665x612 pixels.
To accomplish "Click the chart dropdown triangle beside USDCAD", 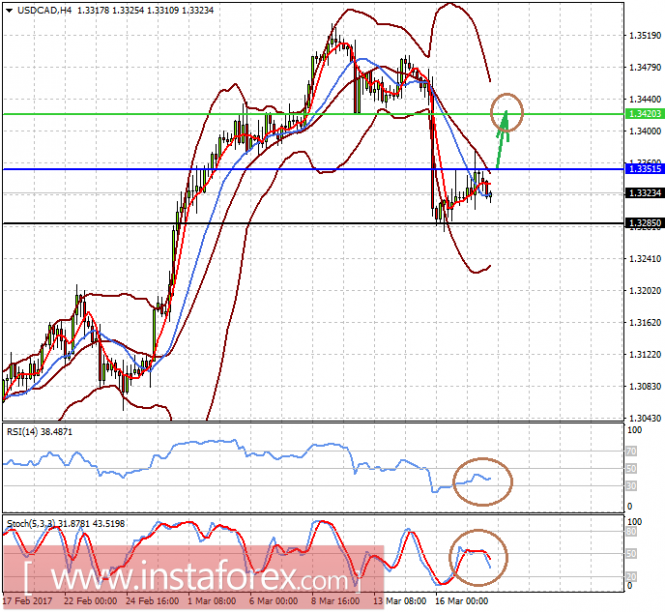I will (x=9, y=11).
